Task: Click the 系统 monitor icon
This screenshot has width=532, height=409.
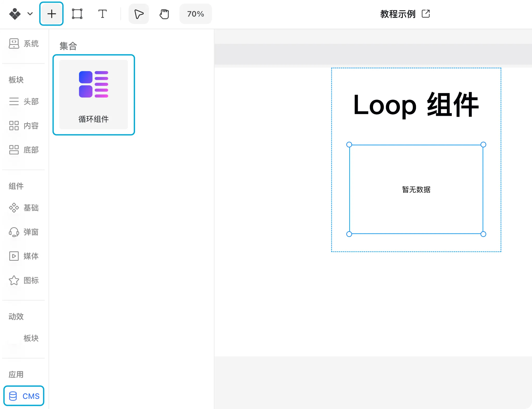Action: pyautogui.click(x=14, y=43)
